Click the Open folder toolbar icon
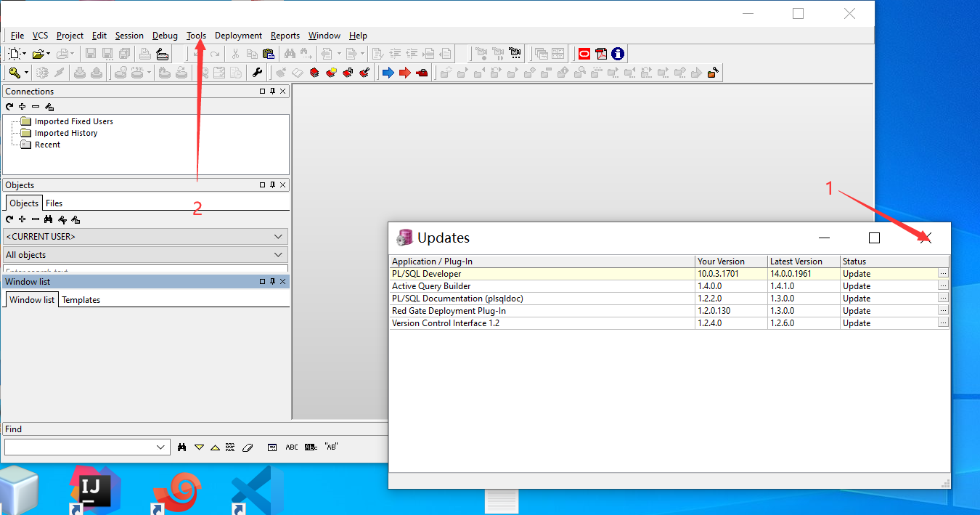Screen dimensions: 980x515 tap(38, 54)
